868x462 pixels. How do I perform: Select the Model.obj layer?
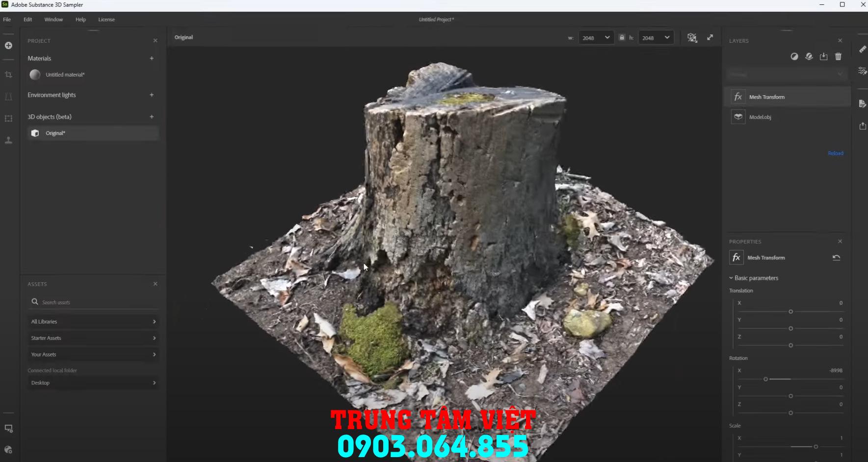[788, 117]
